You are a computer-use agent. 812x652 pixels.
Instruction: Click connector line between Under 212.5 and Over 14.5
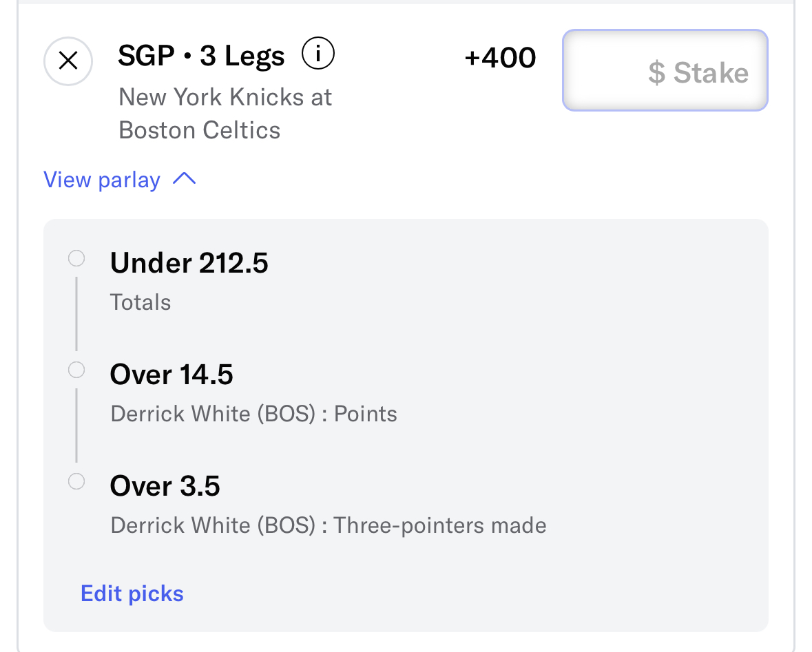[x=76, y=314]
